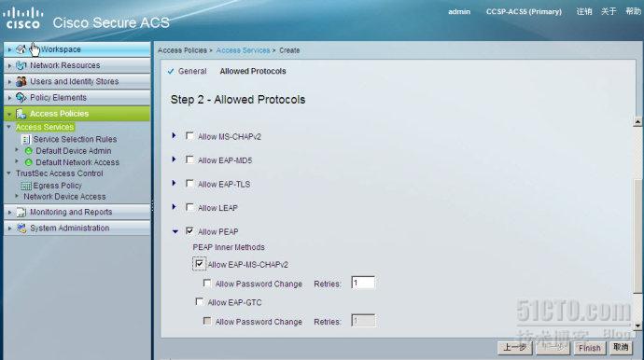
Task: Switch to the General step tab
Action: coord(192,72)
